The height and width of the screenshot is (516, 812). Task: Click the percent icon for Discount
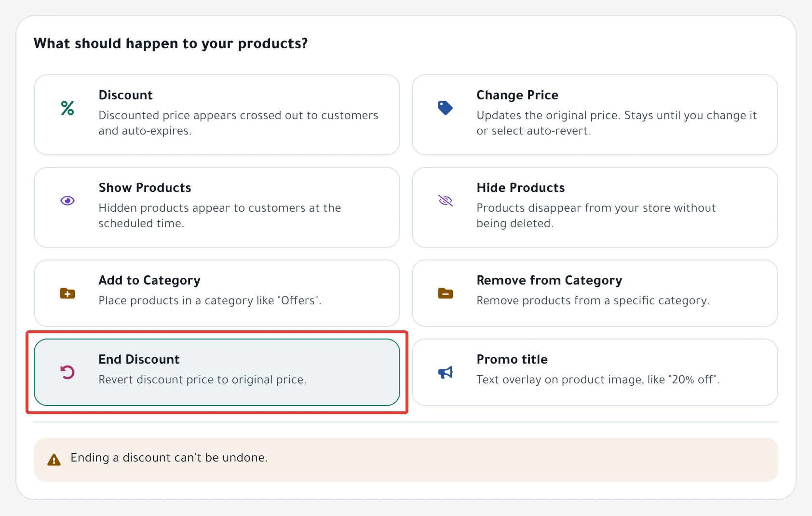(68, 108)
